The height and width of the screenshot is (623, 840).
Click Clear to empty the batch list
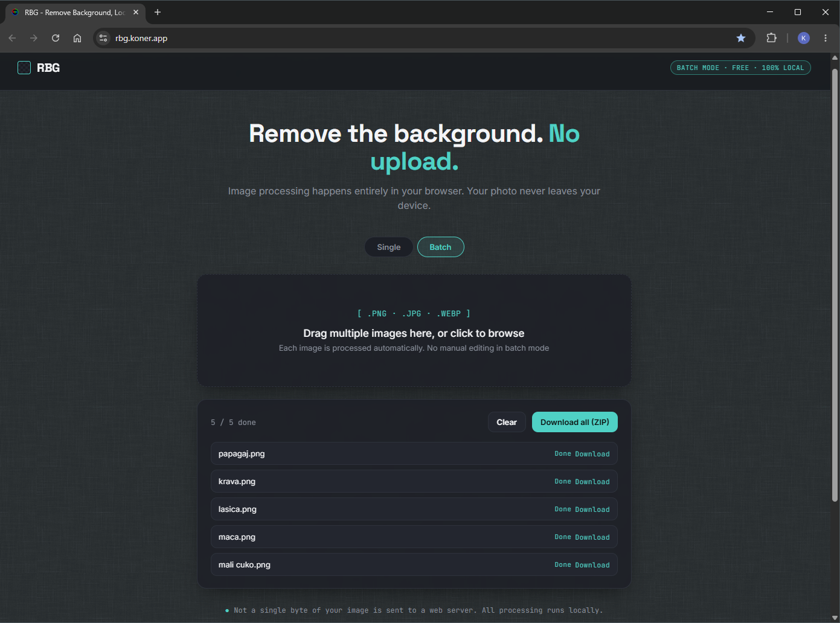point(507,422)
